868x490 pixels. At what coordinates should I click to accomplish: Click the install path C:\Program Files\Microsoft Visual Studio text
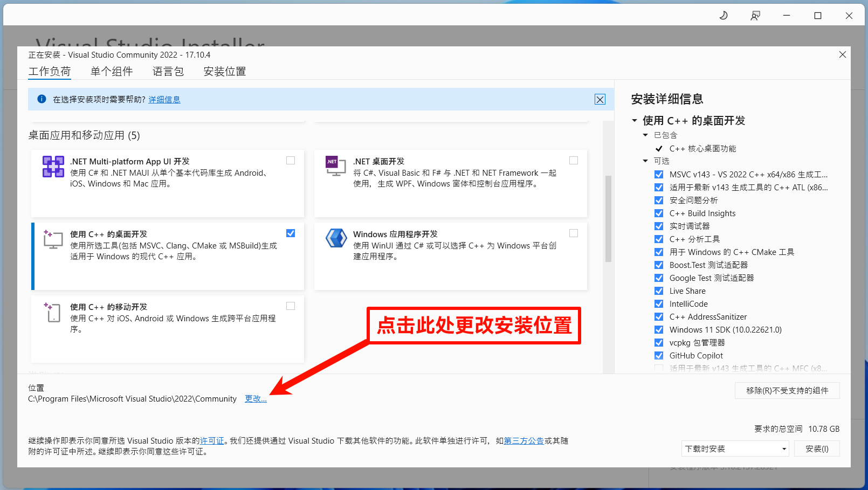coord(132,399)
